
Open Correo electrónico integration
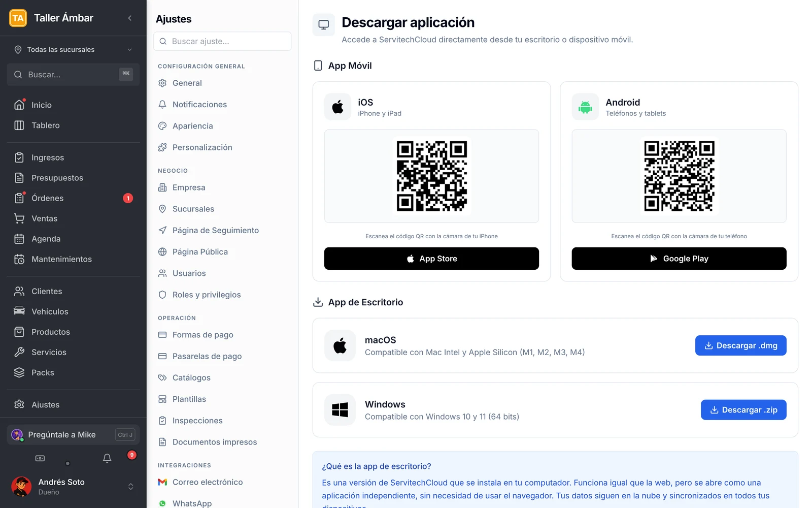[222, 482]
